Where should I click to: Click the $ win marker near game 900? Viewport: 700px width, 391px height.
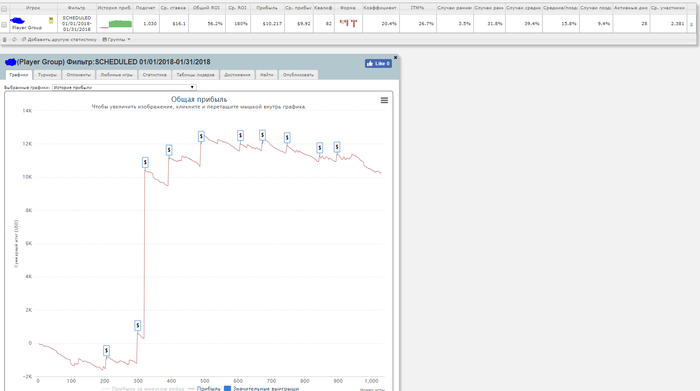(337, 146)
